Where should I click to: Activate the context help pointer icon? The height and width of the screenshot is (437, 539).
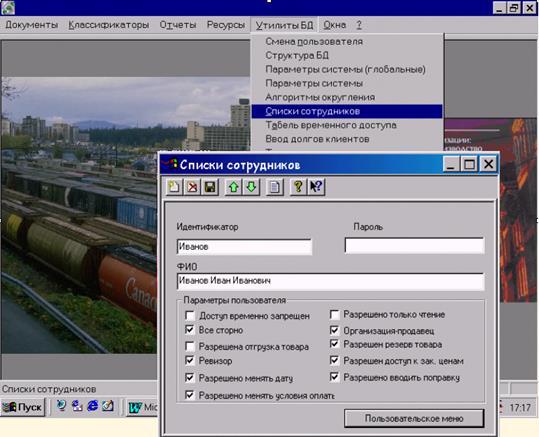pos(316,187)
